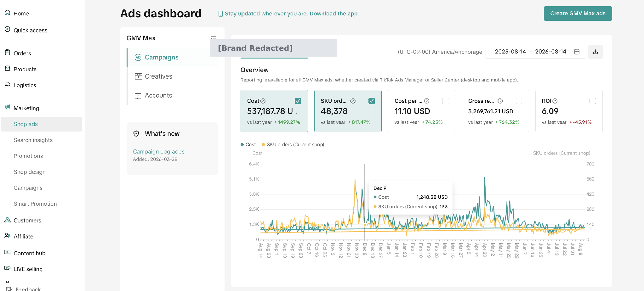Open the Content hub icon

click(8, 252)
